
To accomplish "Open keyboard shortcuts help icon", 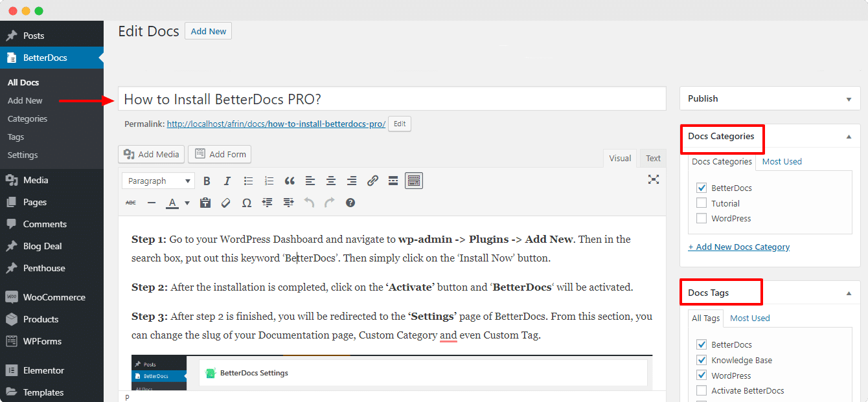I will pos(350,203).
